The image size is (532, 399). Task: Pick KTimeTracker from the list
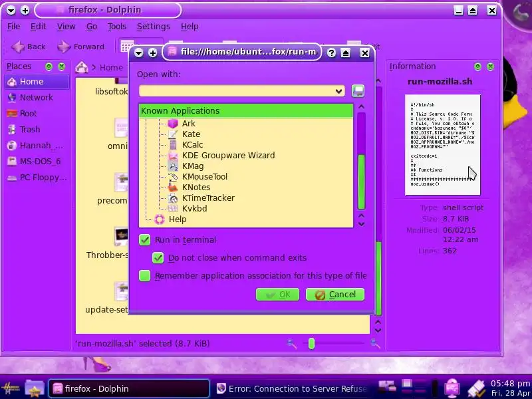pyautogui.click(x=208, y=198)
